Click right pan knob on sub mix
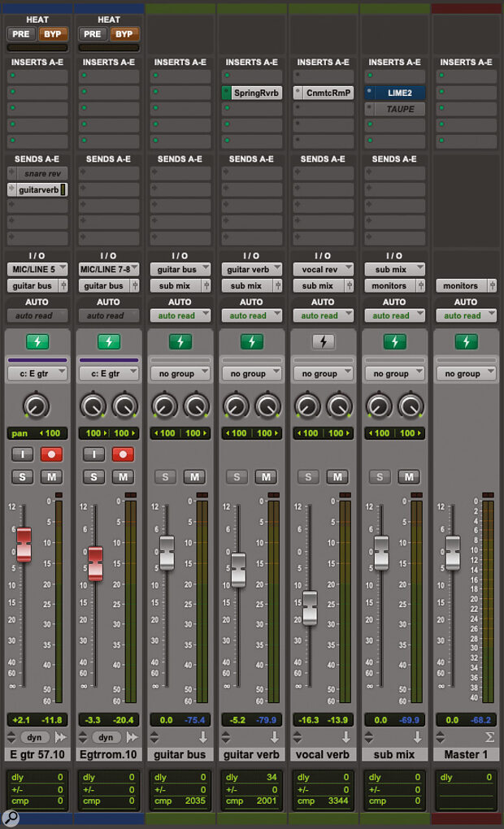 coord(411,406)
